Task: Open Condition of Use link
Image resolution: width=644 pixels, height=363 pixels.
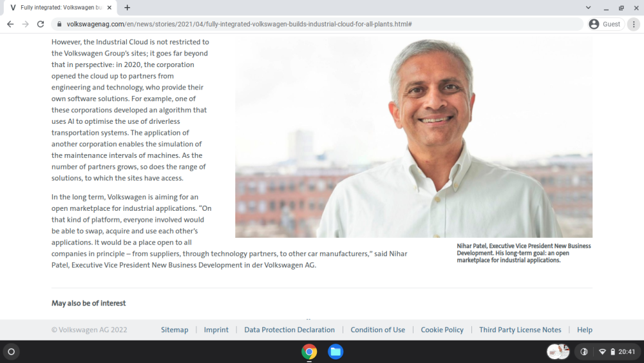Action: click(x=378, y=329)
